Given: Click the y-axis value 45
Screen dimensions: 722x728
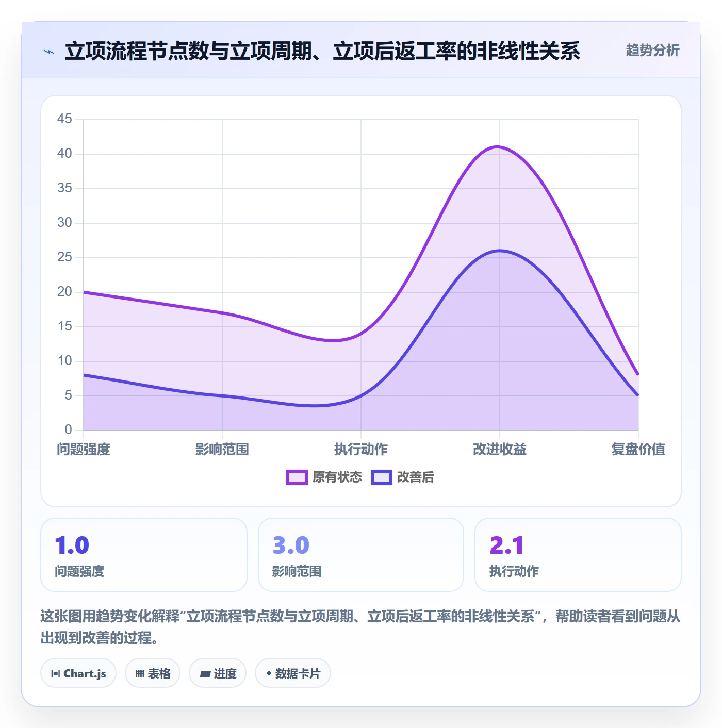Looking at the screenshot, I should pyautogui.click(x=64, y=119).
